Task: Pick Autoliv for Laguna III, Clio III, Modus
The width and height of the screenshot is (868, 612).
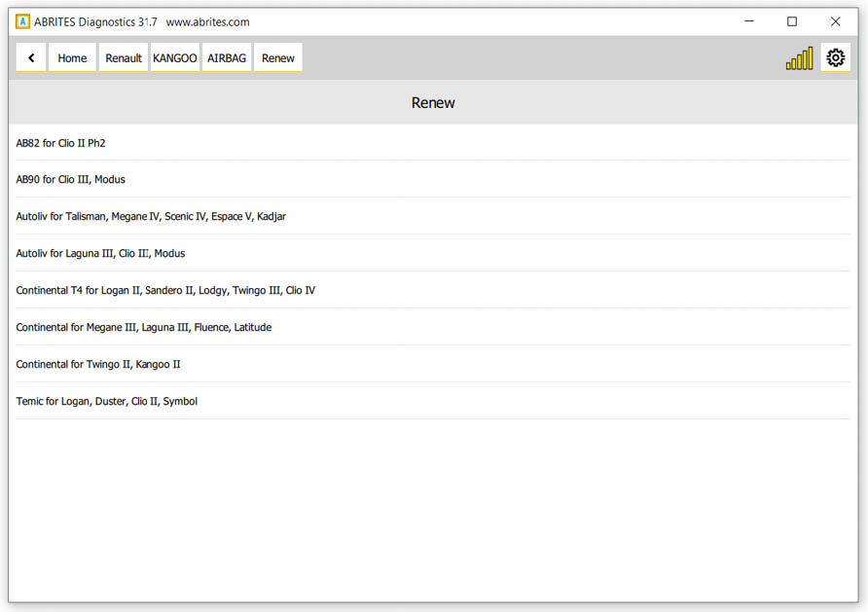Action: [x=100, y=254]
